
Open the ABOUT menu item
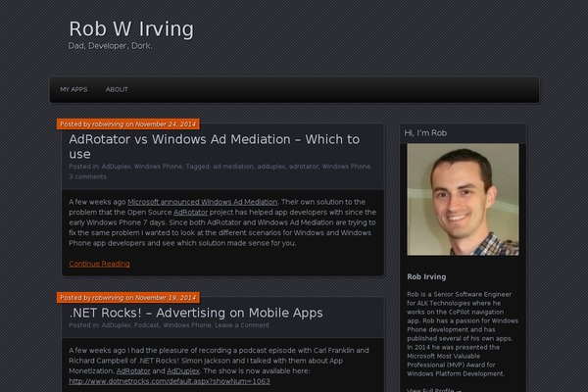(117, 89)
